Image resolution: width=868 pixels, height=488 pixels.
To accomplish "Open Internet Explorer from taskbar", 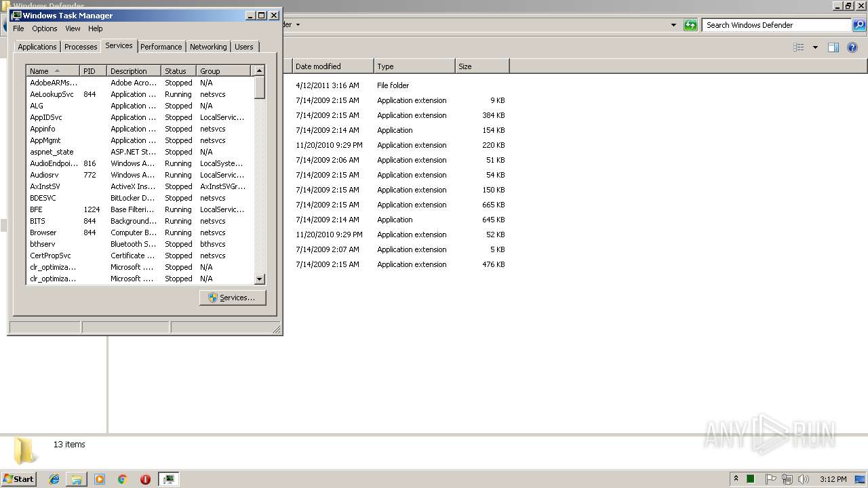I will click(54, 479).
